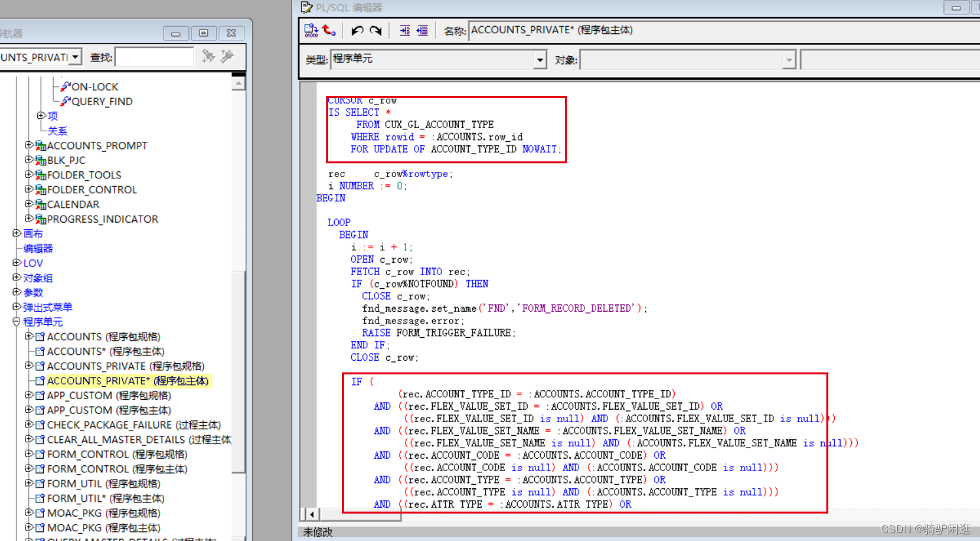Select the 参数 parameters tree item
This screenshot has width=980, height=541.
tap(33, 293)
